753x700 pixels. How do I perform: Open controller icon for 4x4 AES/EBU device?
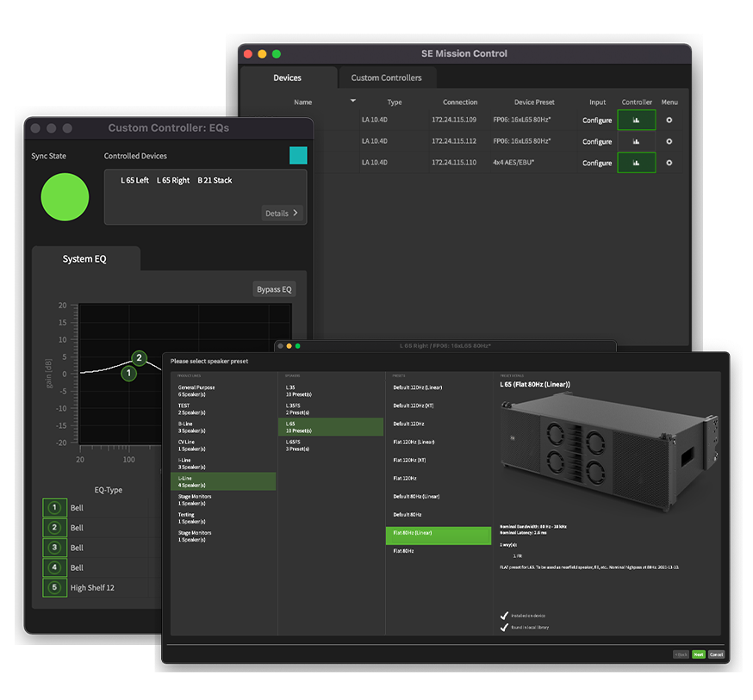point(636,163)
